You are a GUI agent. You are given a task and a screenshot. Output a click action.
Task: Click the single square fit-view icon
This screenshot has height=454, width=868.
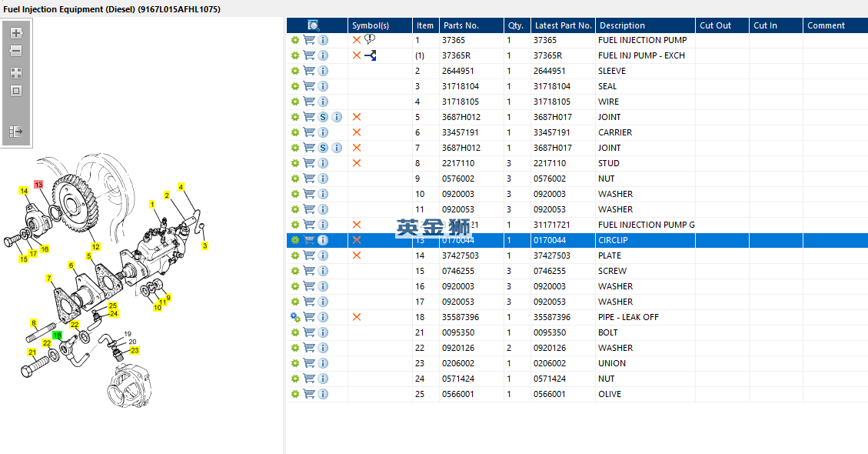pyautogui.click(x=15, y=91)
